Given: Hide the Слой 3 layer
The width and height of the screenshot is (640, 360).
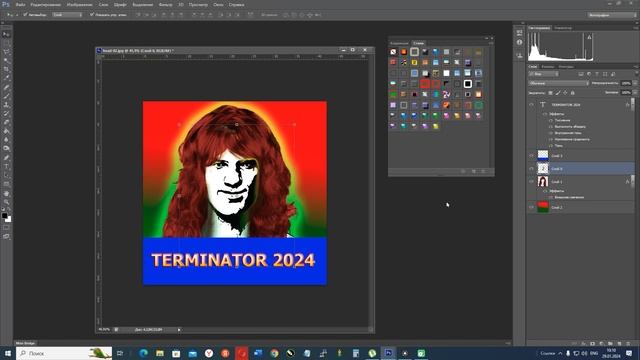Looking at the screenshot, I should [x=531, y=156].
